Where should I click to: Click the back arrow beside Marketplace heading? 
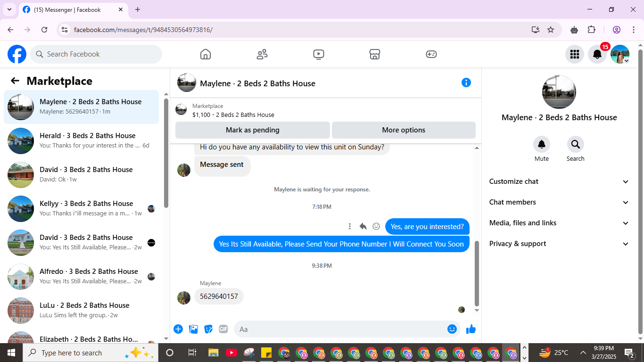pos(15,81)
